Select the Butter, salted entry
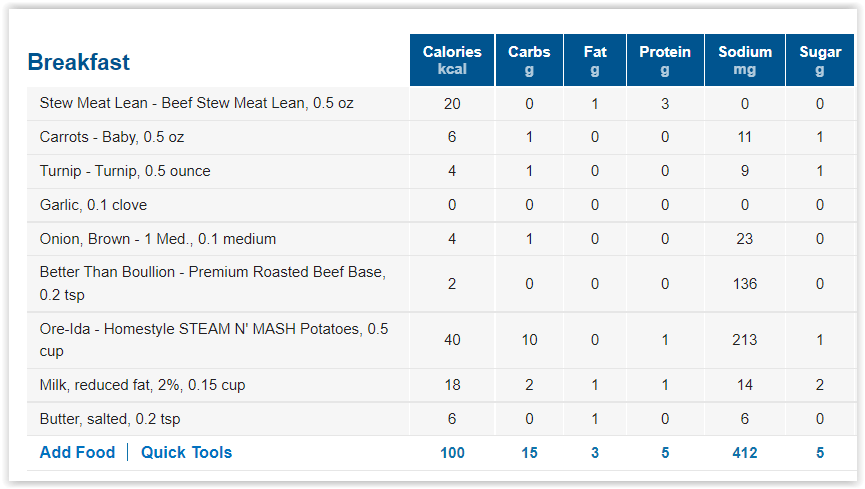 coord(110,419)
